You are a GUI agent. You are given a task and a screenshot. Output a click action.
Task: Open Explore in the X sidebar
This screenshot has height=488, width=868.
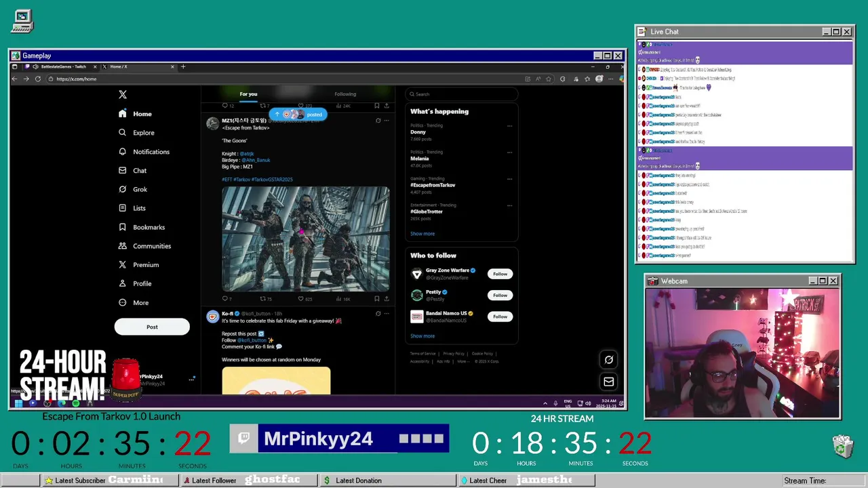pos(136,133)
